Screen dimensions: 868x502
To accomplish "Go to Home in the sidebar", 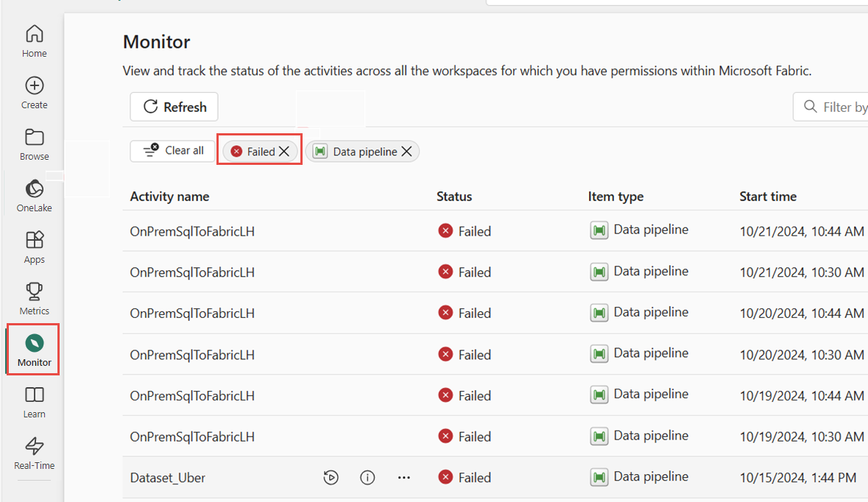I will 35,41.
